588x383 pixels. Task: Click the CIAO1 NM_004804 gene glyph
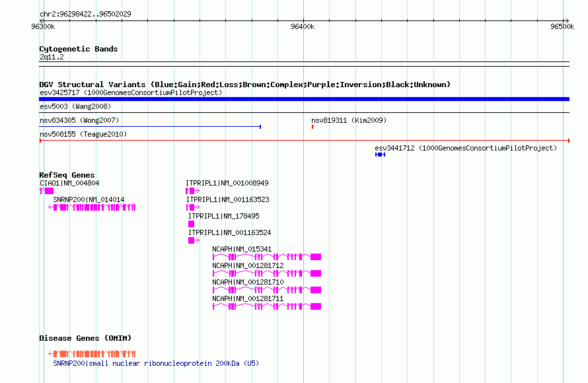46,191
